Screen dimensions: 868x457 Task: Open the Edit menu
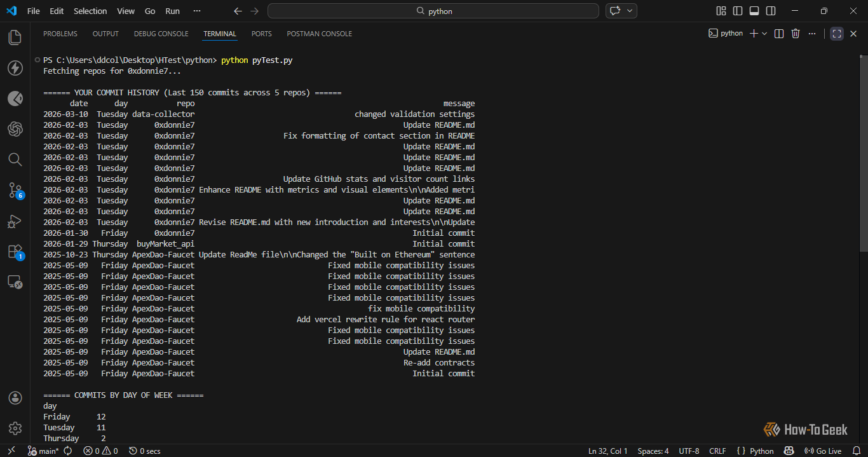(x=57, y=11)
